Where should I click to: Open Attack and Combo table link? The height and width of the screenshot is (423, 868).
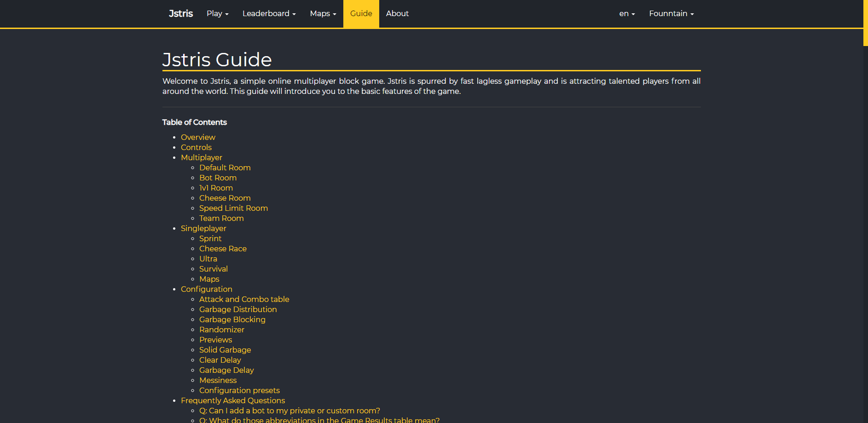[x=244, y=299]
